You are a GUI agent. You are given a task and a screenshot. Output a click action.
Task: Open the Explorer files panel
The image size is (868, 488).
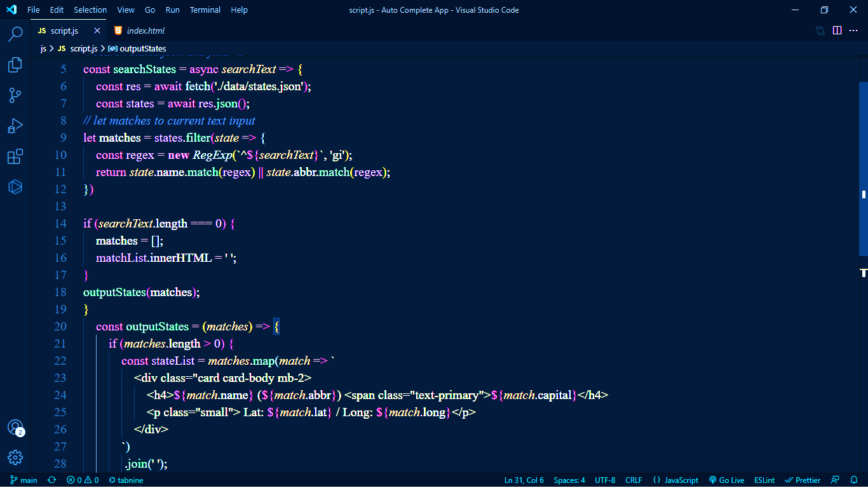pyautogui.click(x=15, y=65)
